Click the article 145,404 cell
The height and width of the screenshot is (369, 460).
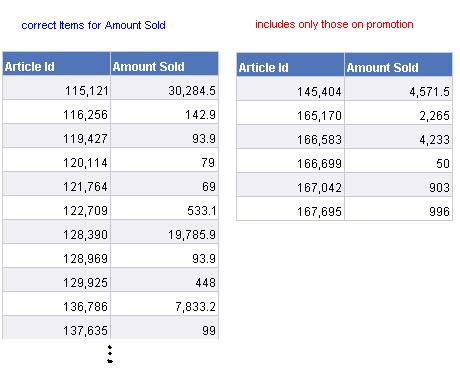pos(290,89)
